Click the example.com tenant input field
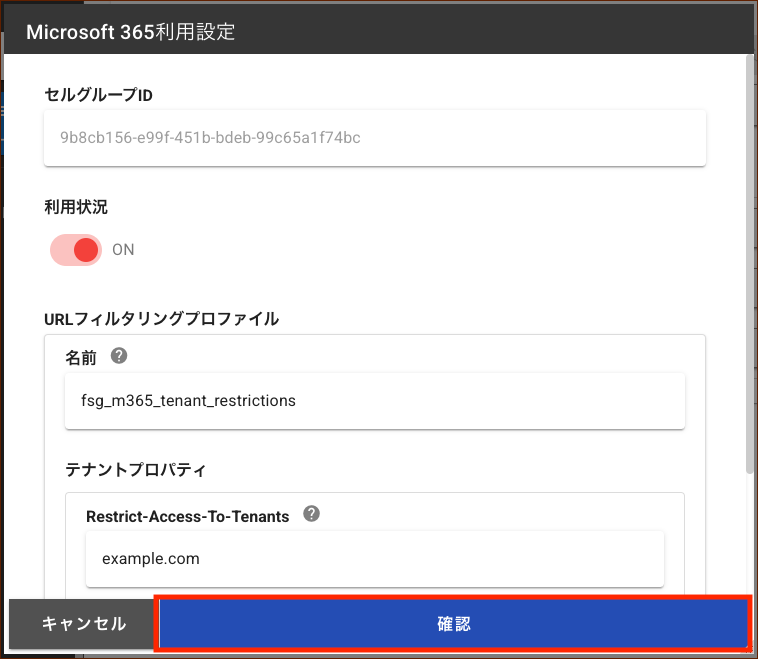 (375, 559)
